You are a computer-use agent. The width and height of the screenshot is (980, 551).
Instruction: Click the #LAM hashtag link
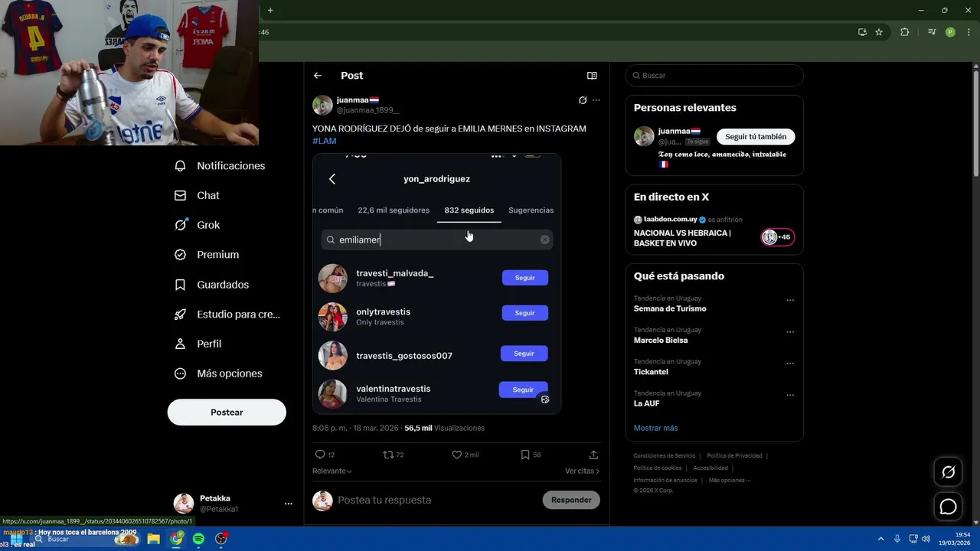(324, 141)
